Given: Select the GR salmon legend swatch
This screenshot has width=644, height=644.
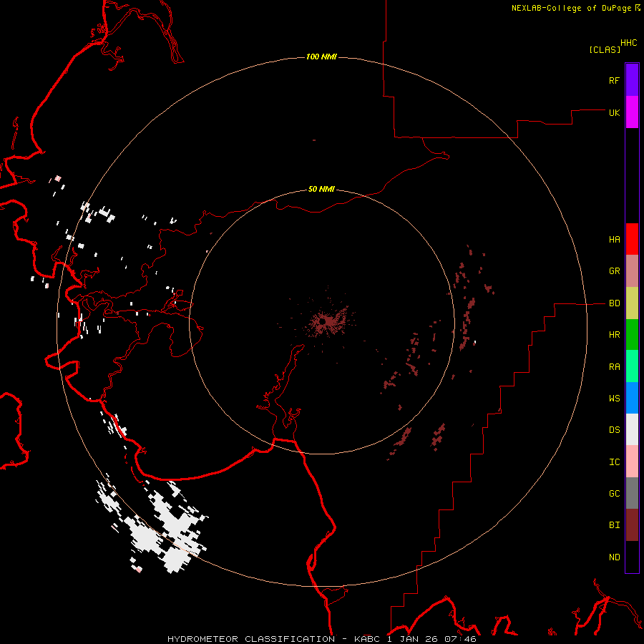Looking at the screenshot, I should (632, 270).
